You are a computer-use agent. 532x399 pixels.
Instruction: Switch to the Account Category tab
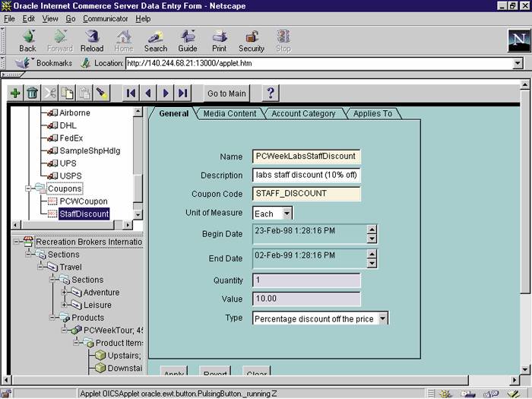(x=303, y=114)
